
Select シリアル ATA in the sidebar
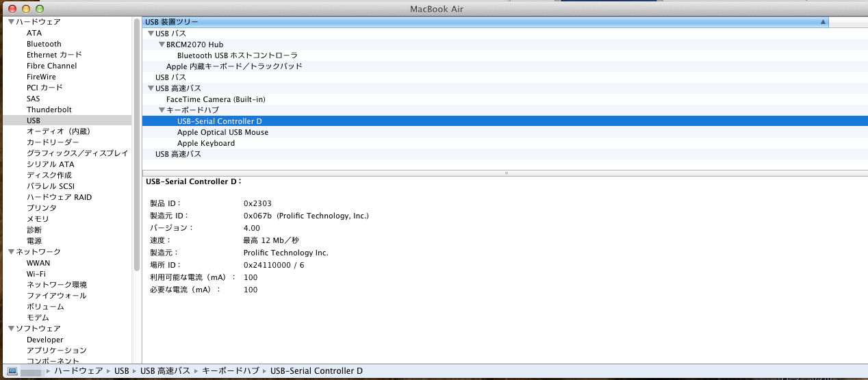[51, 164]
